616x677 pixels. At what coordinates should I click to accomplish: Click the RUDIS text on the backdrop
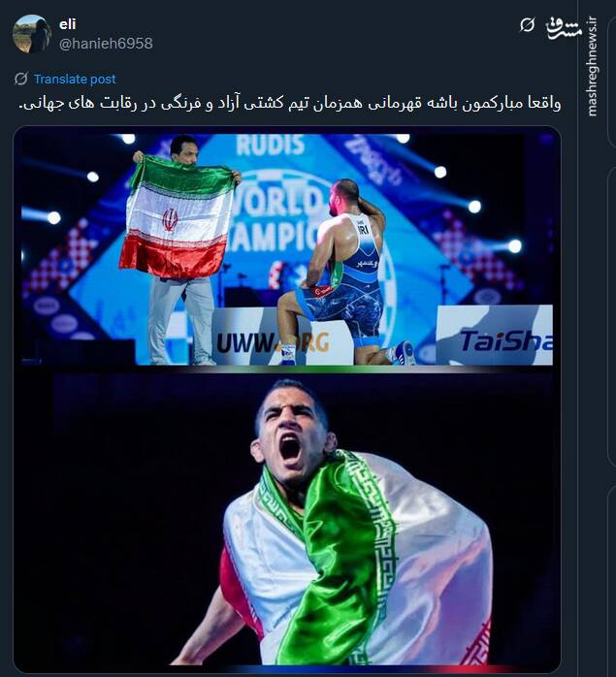[x=270, y=145]
